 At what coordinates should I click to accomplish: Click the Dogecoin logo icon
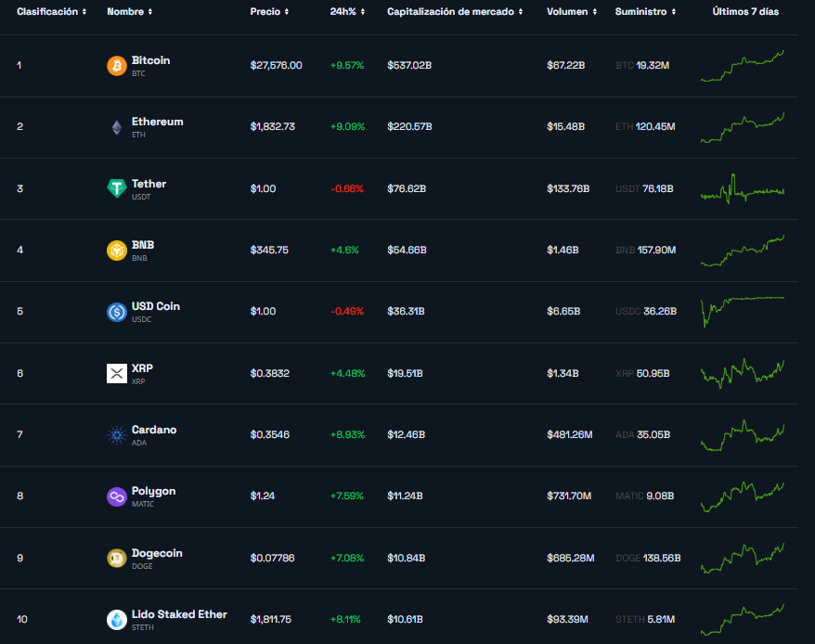coord(116,559)
